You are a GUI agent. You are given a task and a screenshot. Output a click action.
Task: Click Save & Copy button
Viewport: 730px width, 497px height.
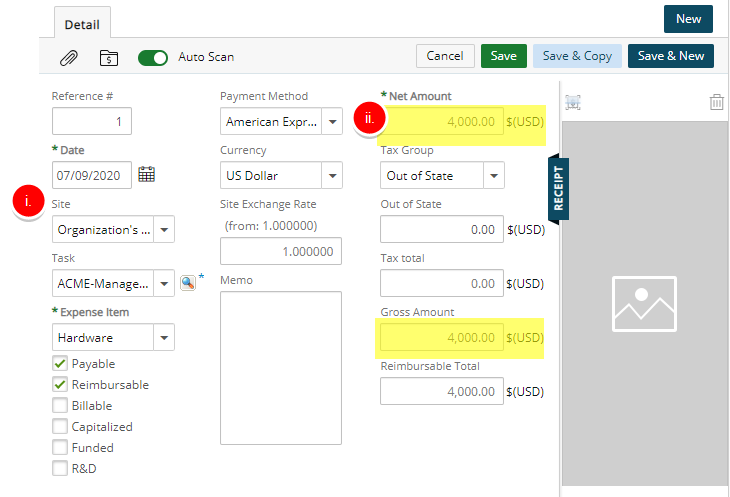tap(577, 56)
